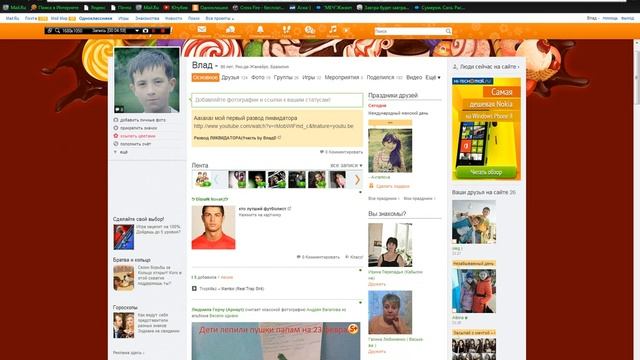The height and width of the screenshot is (360, 640).
Task: Open 'Мой Мир' in Mail.ru top navigation
Action: [59, 18]
